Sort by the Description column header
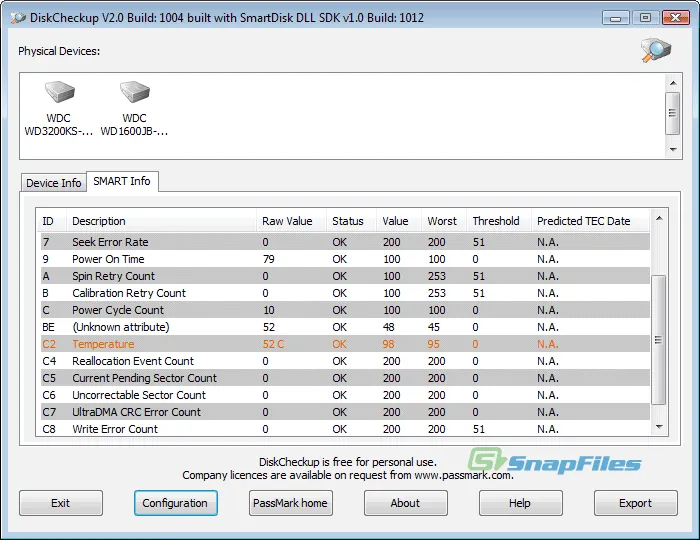 tap(161, 221)
